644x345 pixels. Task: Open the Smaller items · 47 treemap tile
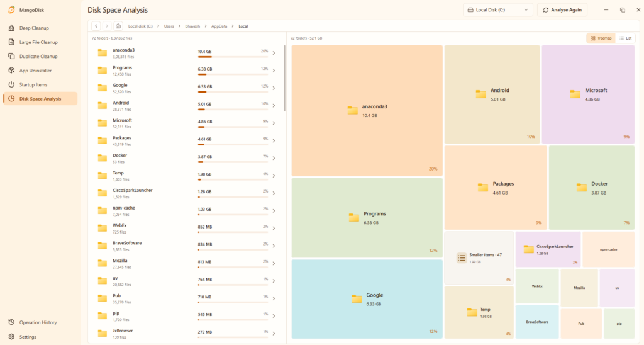tap(479, 258)
